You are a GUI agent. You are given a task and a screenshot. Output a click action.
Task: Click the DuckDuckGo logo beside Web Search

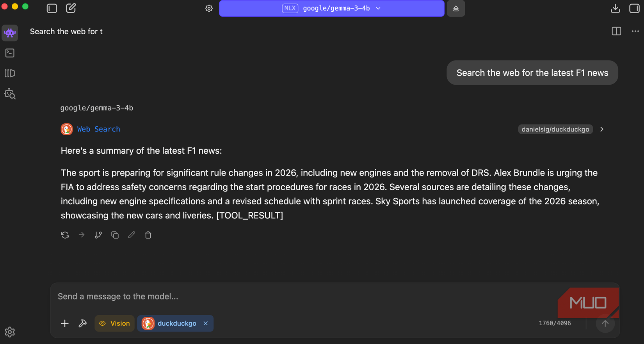coord(67,129)
